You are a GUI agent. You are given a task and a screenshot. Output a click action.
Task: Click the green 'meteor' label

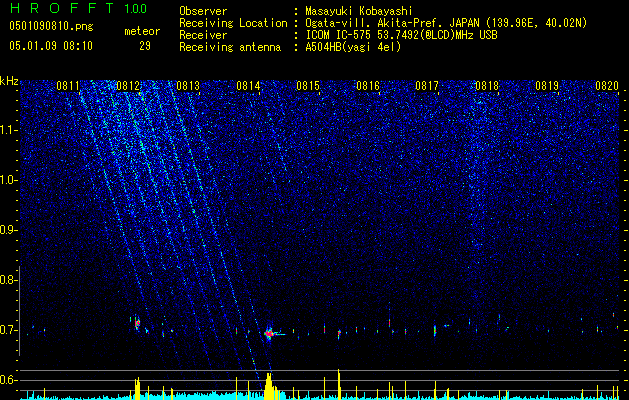click(x=142, y=31)
